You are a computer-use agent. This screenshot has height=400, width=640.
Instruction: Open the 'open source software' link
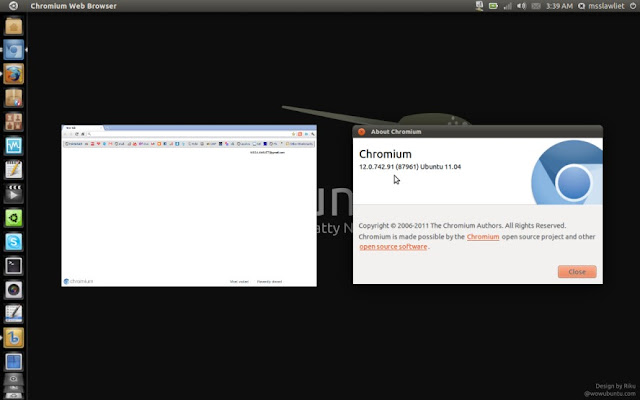coord(393,247)
